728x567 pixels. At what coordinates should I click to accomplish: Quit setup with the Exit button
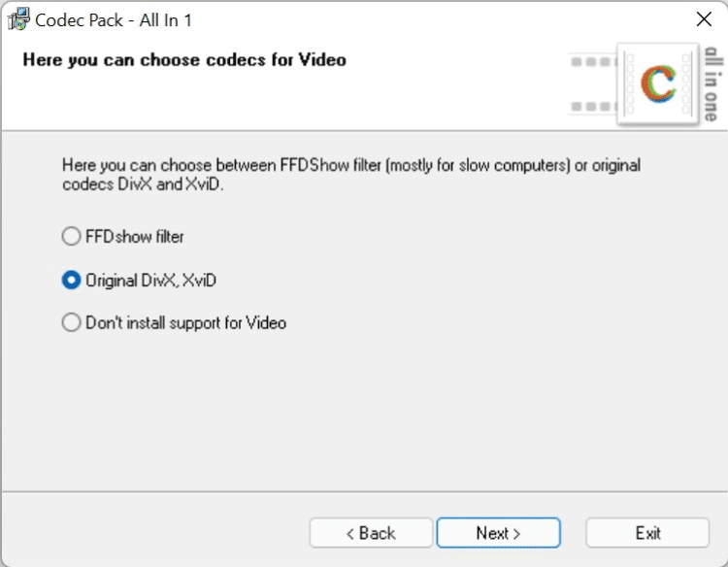[x=647, y=533]
